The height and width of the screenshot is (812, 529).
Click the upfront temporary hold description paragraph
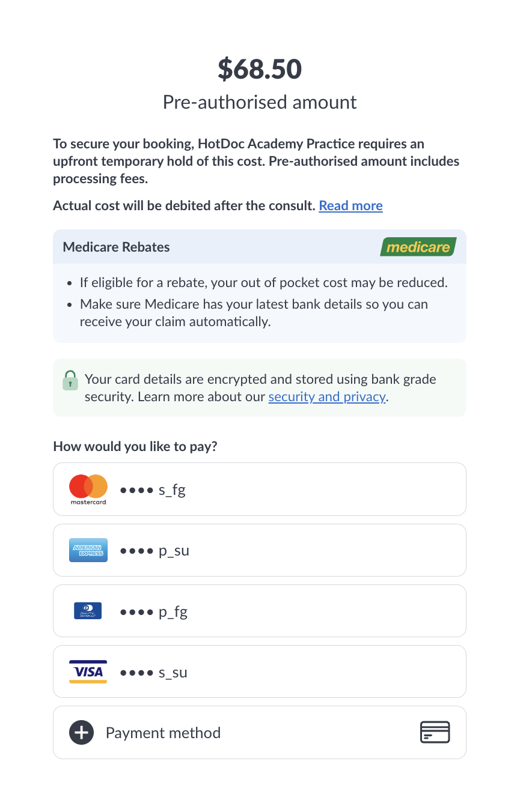pos(256,162)
